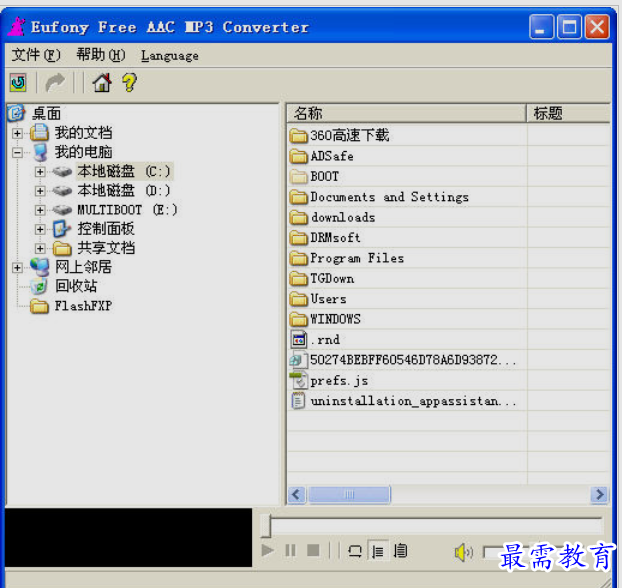Click the ADSafe folder icon
The image size is (622, 588).
click(x=298, y=156)
